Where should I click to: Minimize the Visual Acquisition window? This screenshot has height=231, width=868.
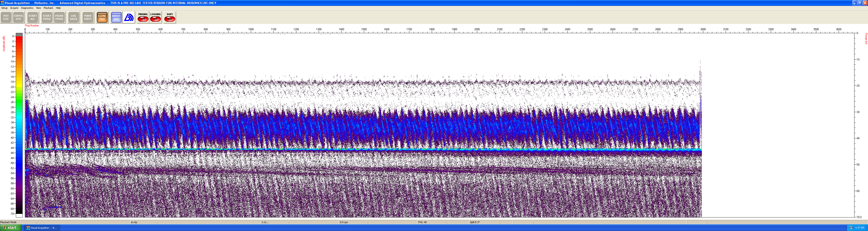coord(854,3)
